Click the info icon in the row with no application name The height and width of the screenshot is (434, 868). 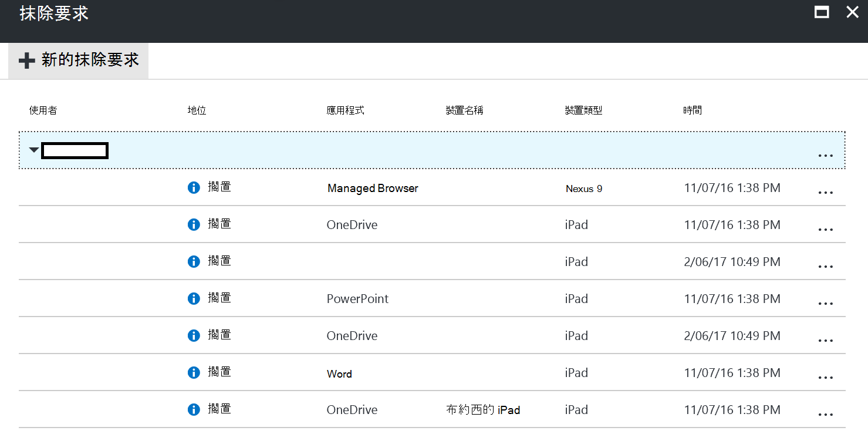click(194, 261)
